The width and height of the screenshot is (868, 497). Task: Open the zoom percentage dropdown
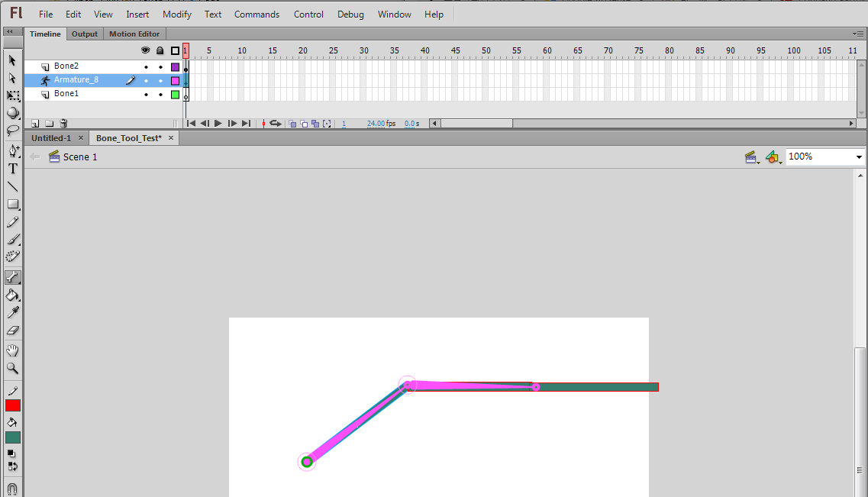coord(859,157)
